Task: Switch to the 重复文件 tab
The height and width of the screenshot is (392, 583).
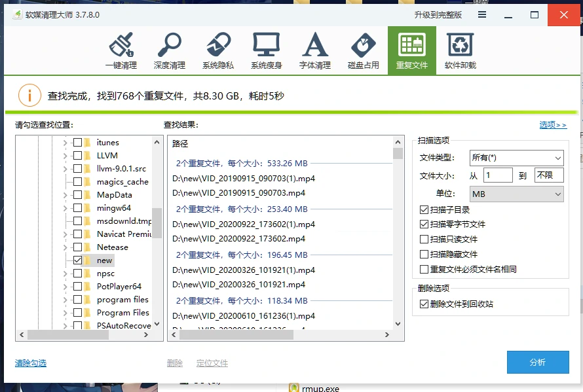Action: tap(412, 50)
